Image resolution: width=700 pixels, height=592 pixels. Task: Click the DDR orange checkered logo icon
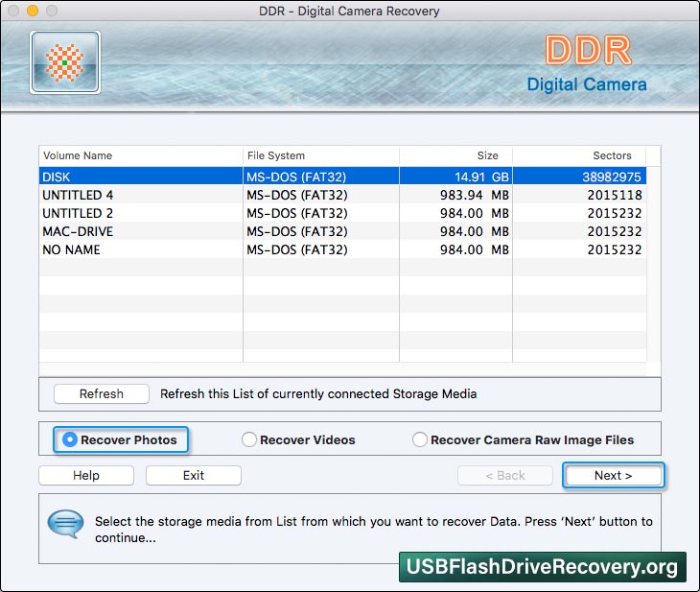tap(65, 62)
